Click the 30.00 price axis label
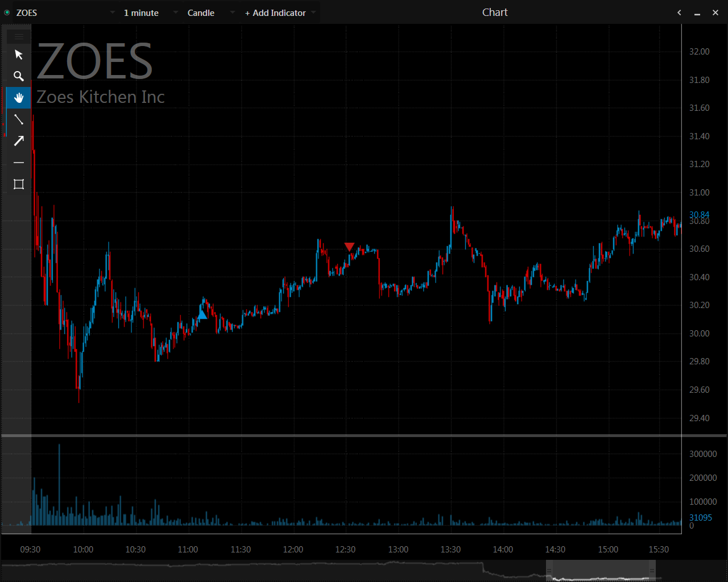 coord(700,334)
